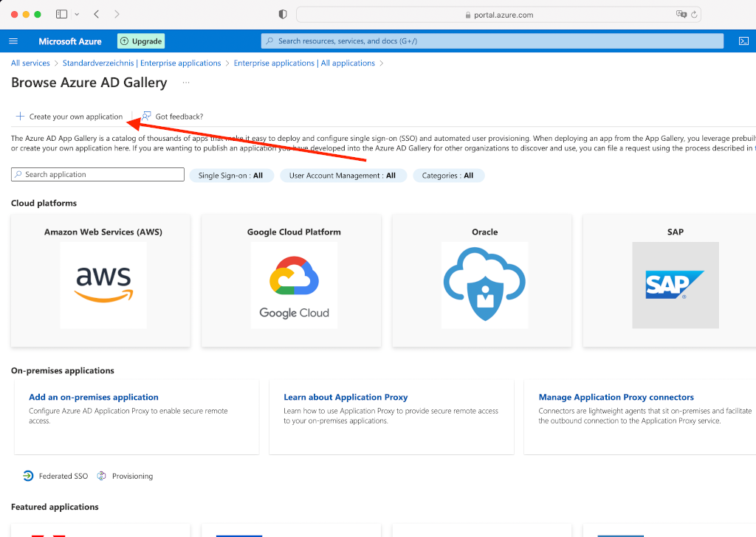
Task: Click the lock icon in address bar
Action: click(467, 15)
